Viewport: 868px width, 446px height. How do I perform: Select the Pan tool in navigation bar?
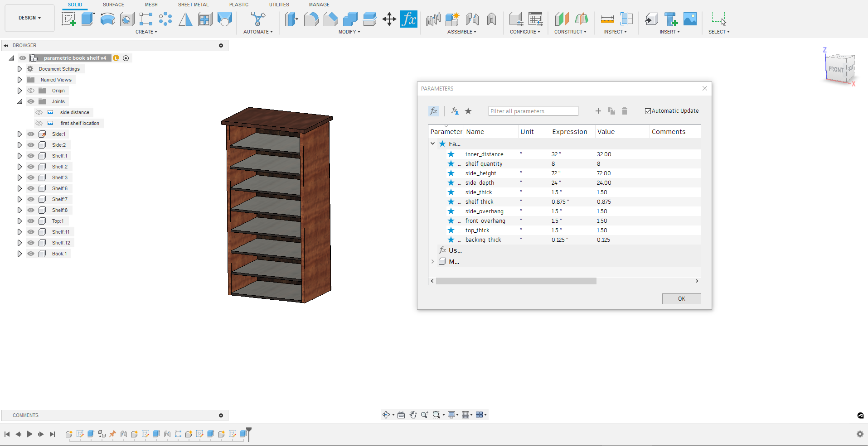[x=412, y=414]
